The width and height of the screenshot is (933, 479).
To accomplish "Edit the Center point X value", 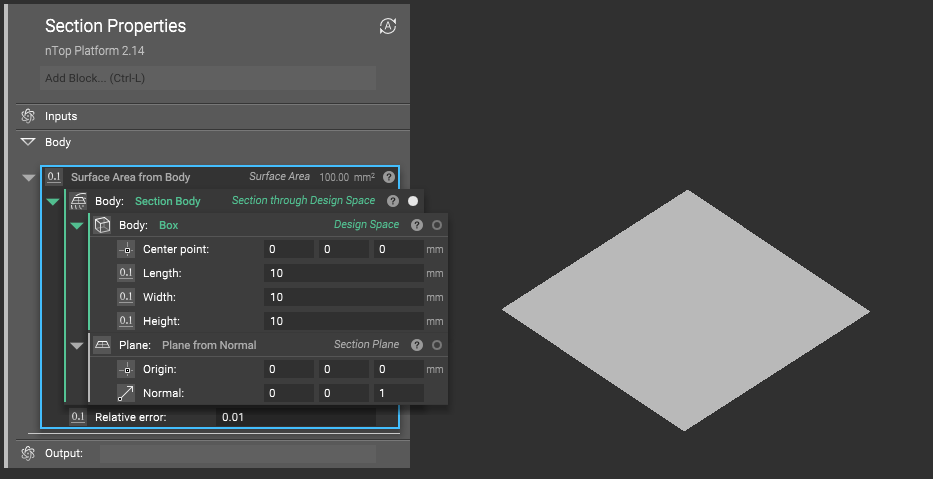I will click(x=289, y=249).
